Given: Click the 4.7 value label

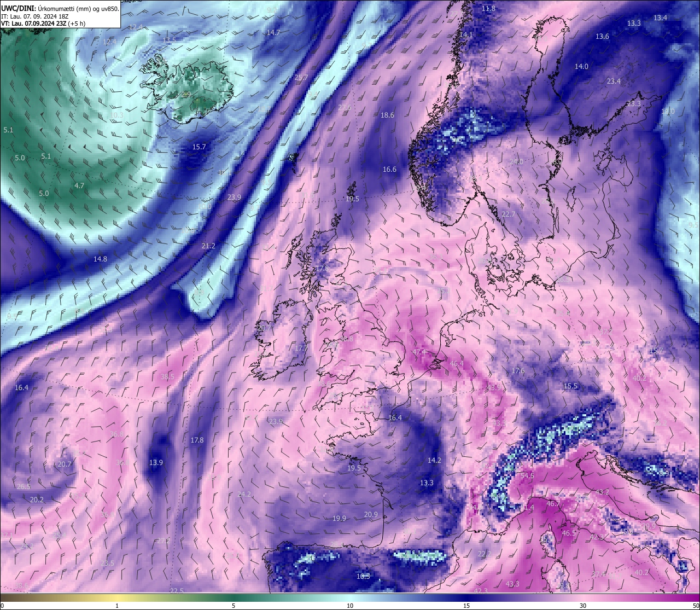Looking at the screenshot, I should [79, 186].
